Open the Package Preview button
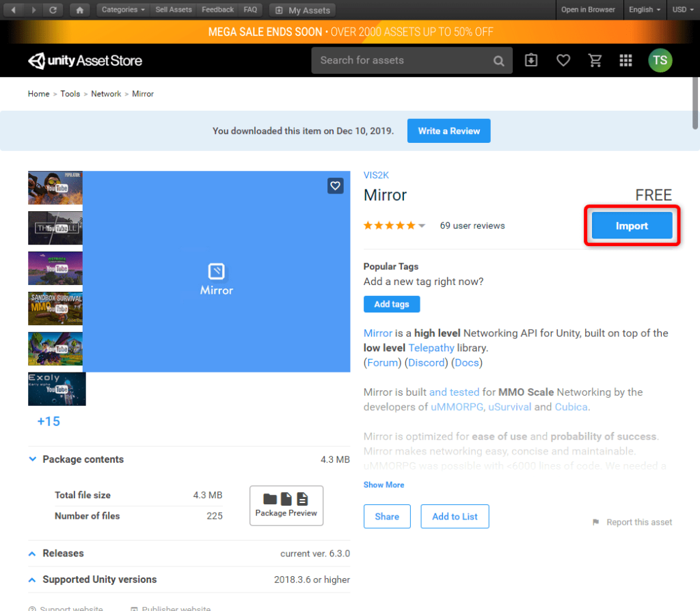700x611 pixels. (286, 506)
